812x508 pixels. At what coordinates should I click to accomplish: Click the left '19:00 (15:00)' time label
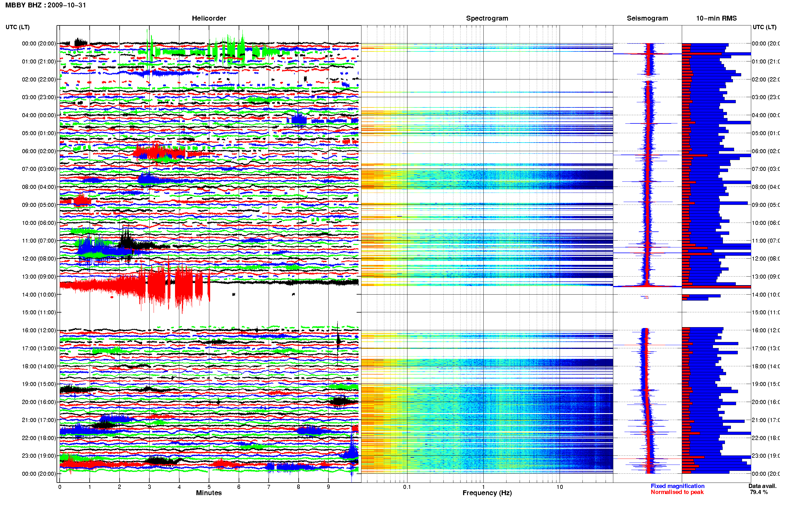(x=39, y=384)
